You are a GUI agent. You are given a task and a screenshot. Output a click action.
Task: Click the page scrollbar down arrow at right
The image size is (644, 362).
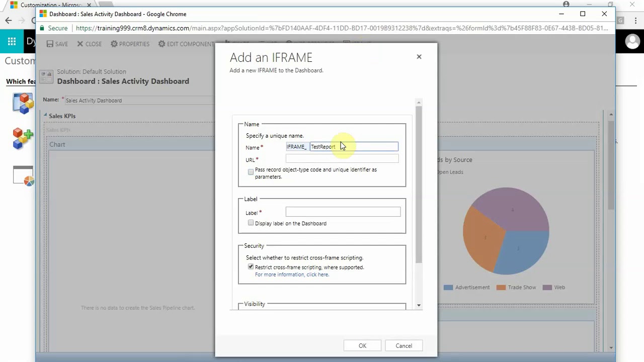click(611, 347)
